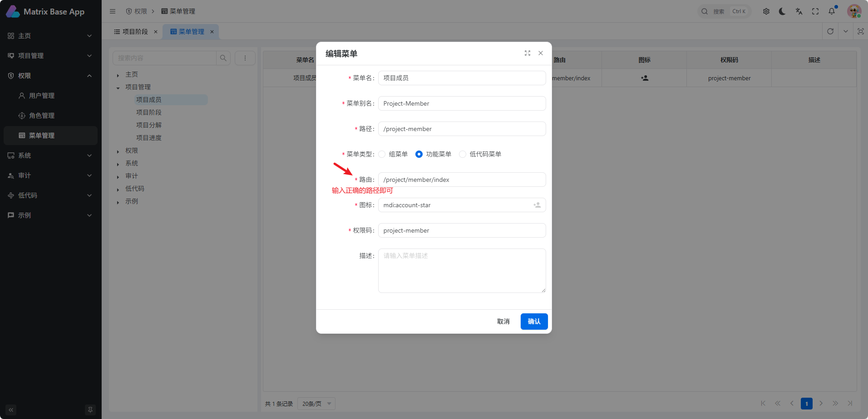Click the 路由 input field
Screen dimensions: 868x419
[462, 180]
